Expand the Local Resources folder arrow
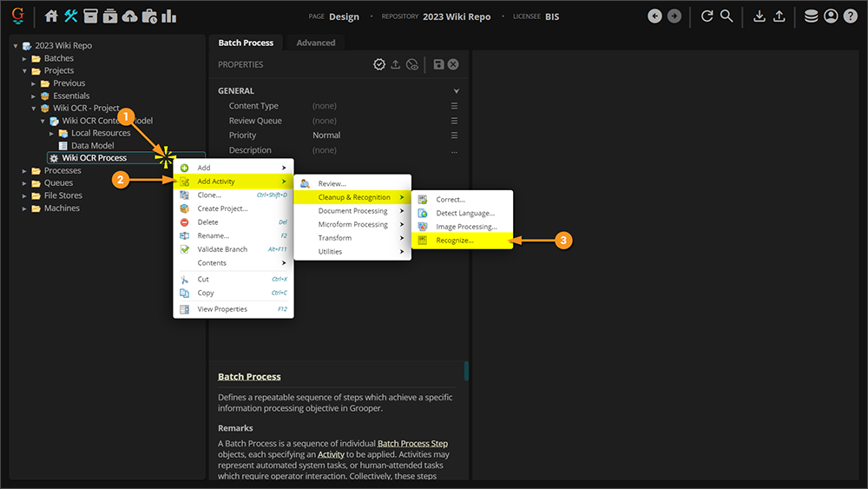The image size is (868, 489). pyautogui.click(x=51, y=134)
